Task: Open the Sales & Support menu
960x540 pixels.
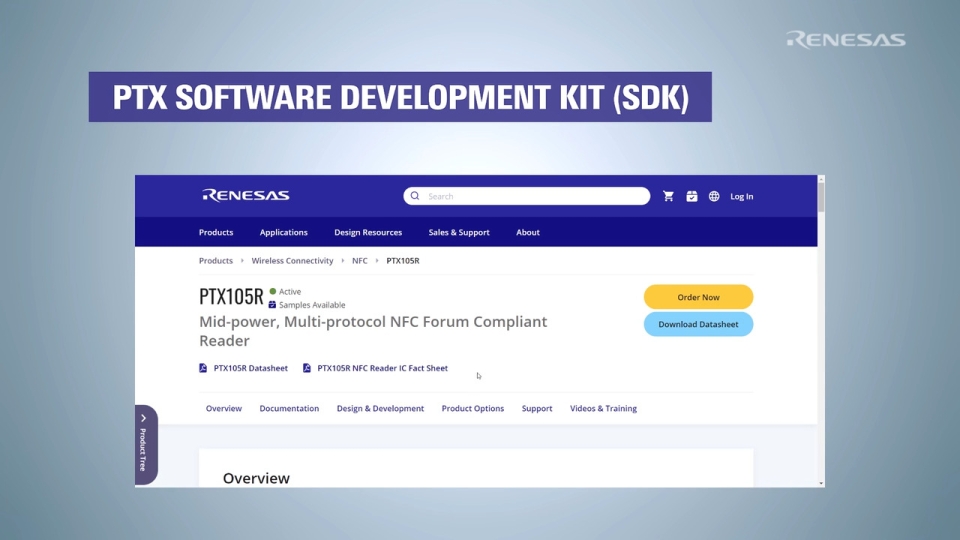Action: [459, 232]
